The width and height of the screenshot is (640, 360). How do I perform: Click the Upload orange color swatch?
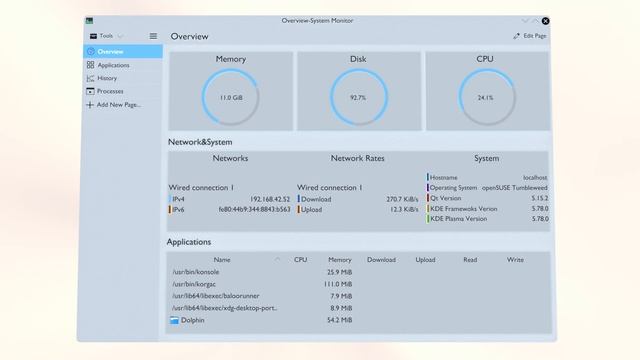point(299,209)
